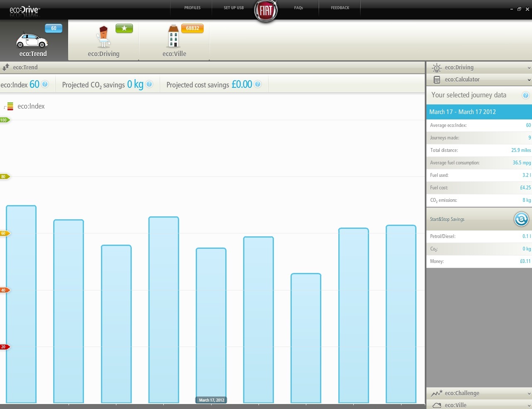Open the Profiles menu
Screen dimensions: 532x409
[192, 8]
